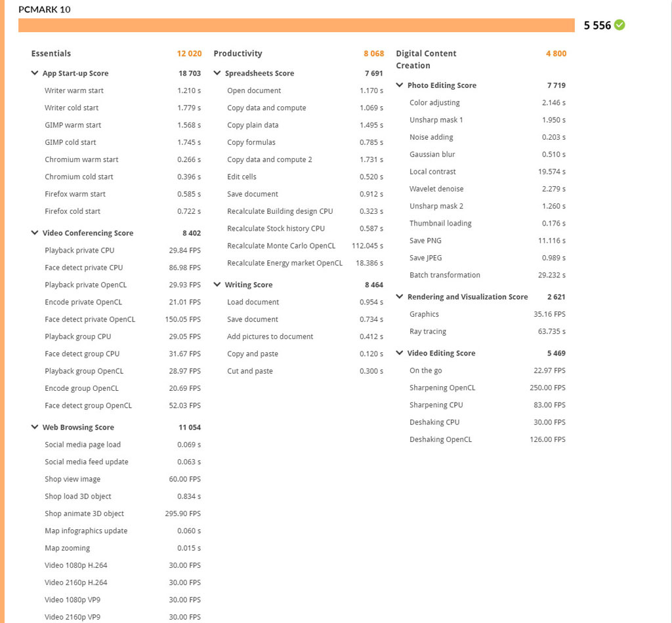Collapse the Writing Score section
This screenshot has height=623, width=672.
[x=217, y=285]
